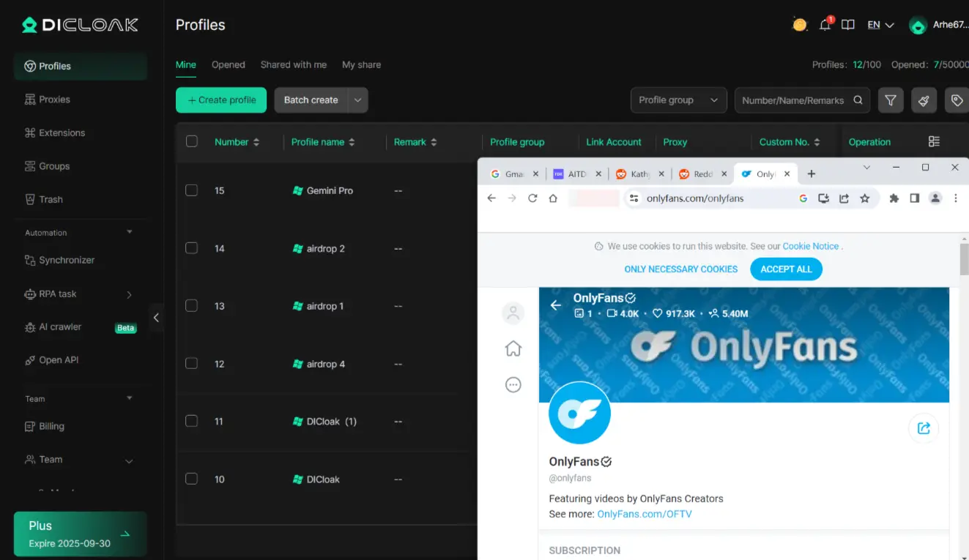This screenshot has height=560, width=969.
Task: Open Proxies in the sidebar
Action: tap(54, 100)
